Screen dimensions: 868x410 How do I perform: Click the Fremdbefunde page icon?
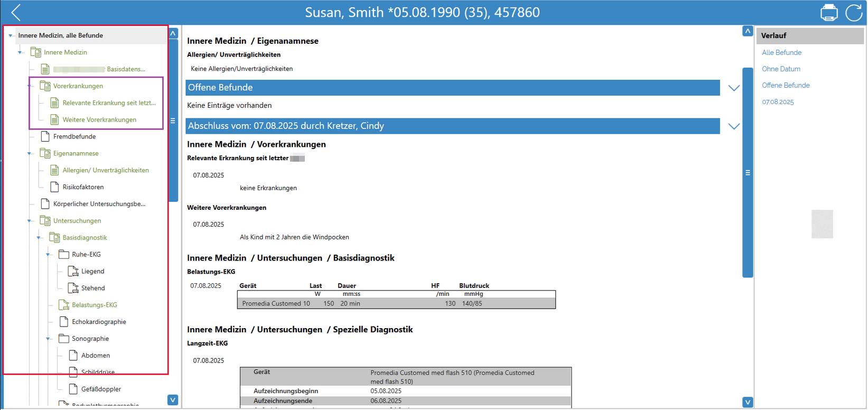click(x=45, y=136)
